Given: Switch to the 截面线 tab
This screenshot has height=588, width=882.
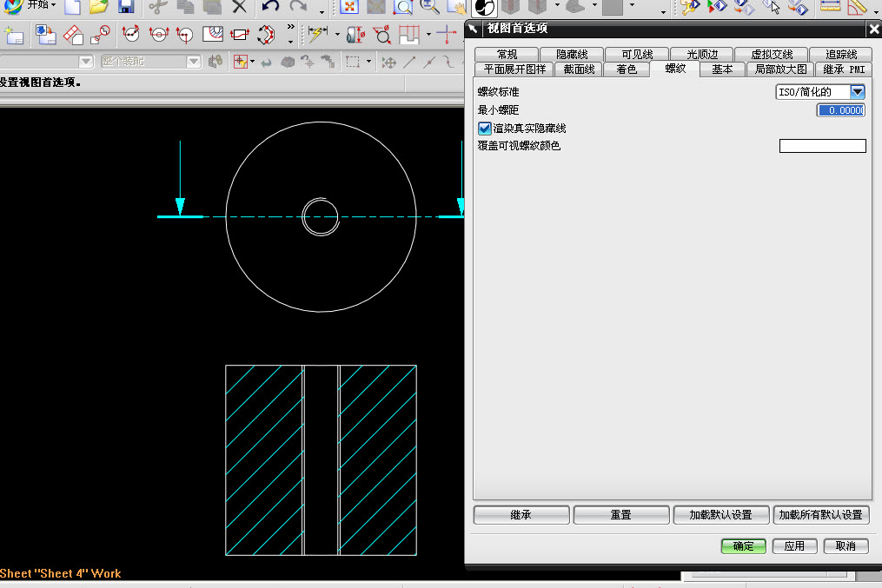Looking at the screenshot, I should point(579,69).
